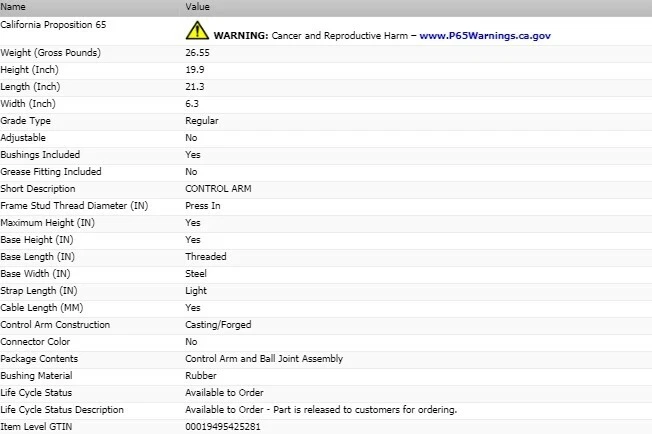Image resolution: width=652 pixels, height=434 pixels.
Task: Select the Height value 19.9
Action: (195, 70)
